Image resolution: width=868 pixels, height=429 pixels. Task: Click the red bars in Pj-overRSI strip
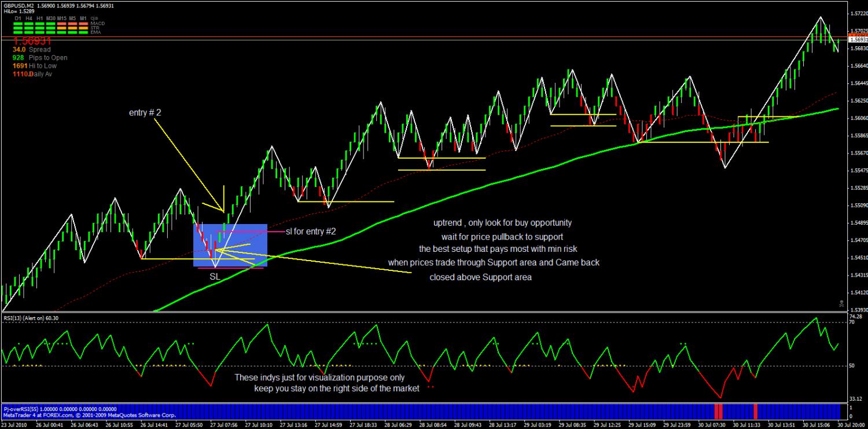coord(718,412)
